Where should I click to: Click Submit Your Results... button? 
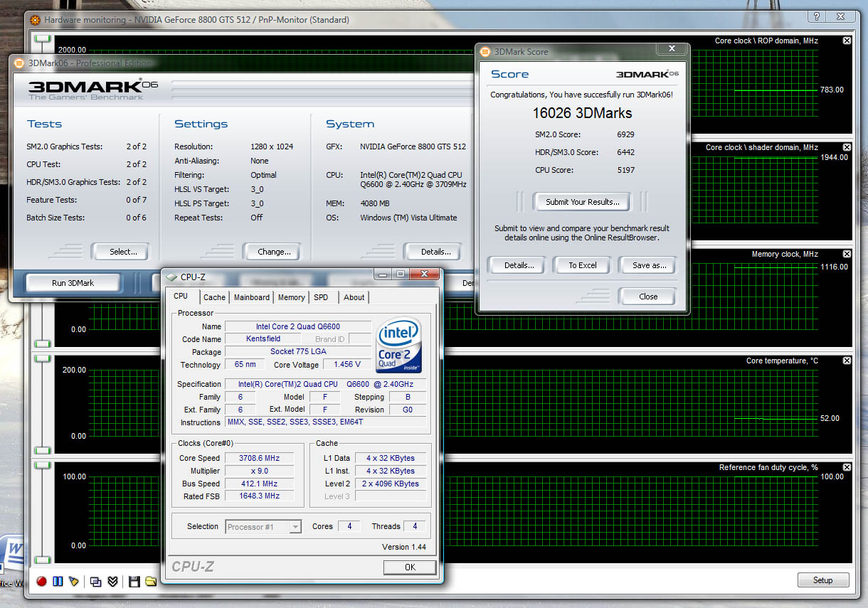click(582, 202)
